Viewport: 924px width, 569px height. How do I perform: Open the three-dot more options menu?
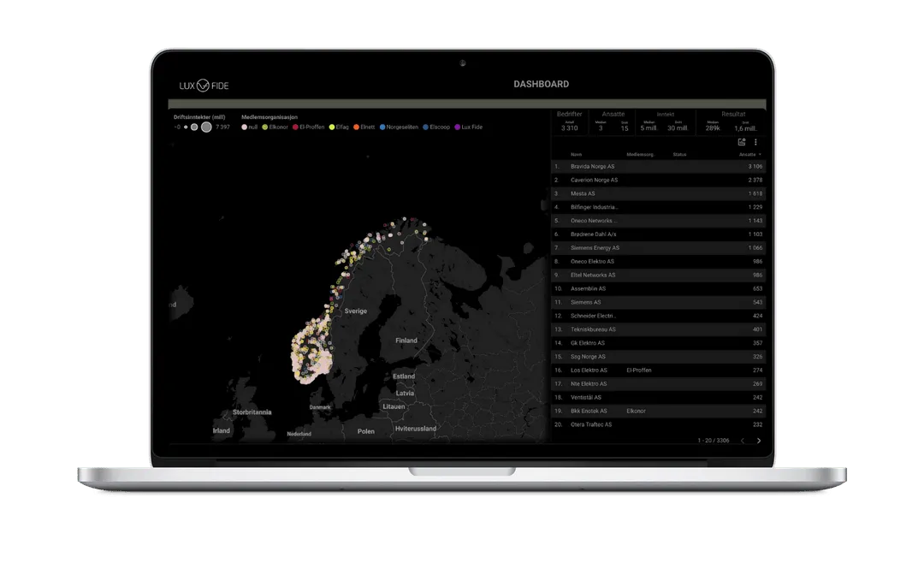(755, 142)
